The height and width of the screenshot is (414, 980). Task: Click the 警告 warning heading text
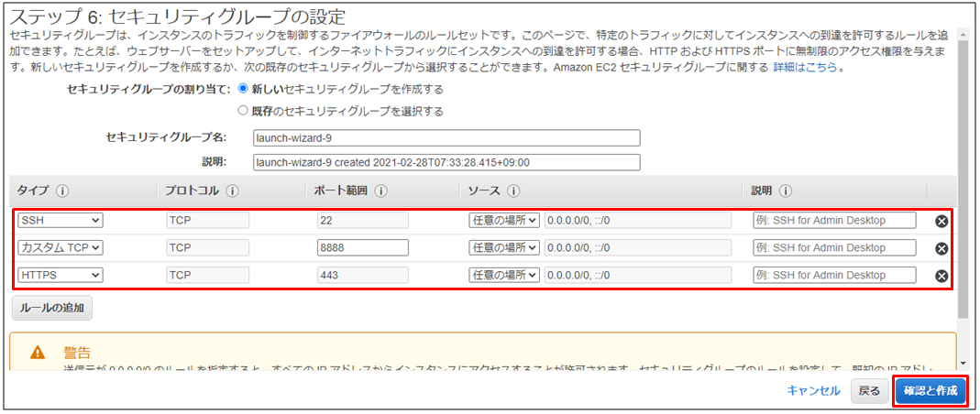click(77, 353)
